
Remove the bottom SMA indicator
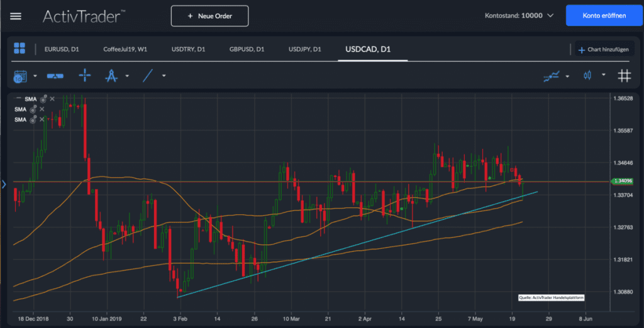pyautogui.click(x=42, y=119)
